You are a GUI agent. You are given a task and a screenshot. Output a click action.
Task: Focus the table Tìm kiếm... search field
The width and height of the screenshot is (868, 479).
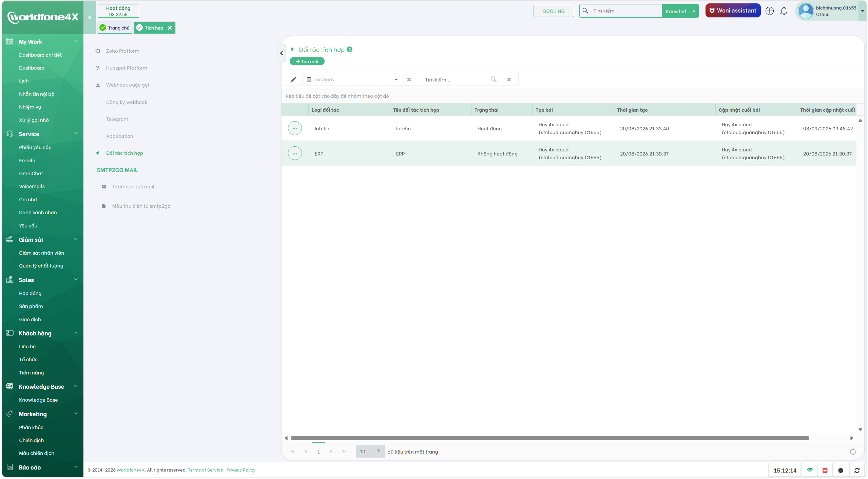(x=456, y=79)
